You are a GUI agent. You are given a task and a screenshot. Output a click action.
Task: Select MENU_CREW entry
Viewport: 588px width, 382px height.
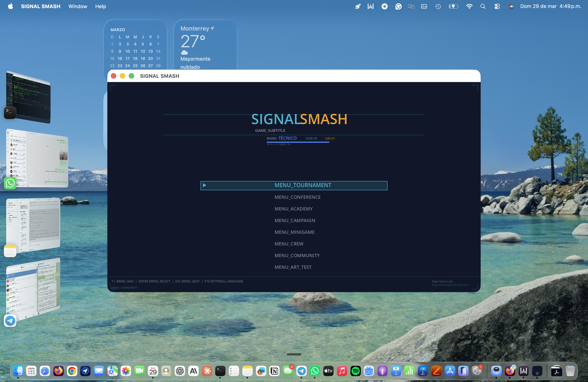pyautogui.click(x=289, y=244)
